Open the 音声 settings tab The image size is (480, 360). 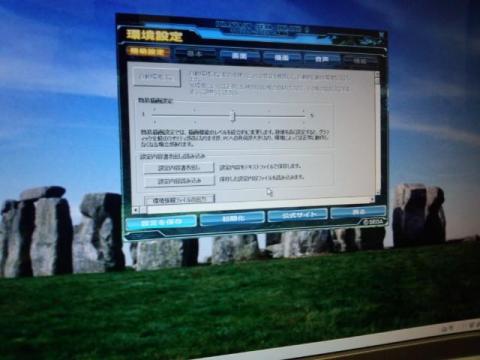coord(322,59)
